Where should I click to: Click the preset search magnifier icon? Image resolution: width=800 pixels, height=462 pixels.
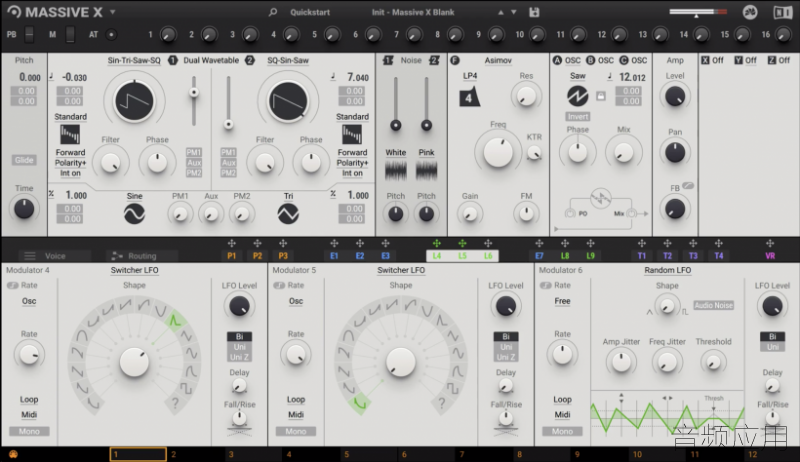[x=273, y=12]
